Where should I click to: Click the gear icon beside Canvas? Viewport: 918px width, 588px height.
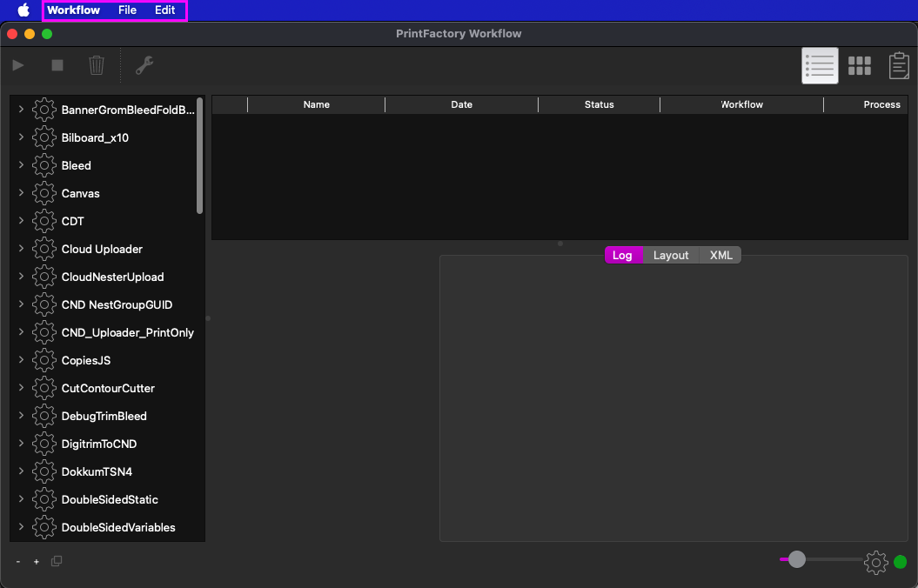click(x=44, y=193)
